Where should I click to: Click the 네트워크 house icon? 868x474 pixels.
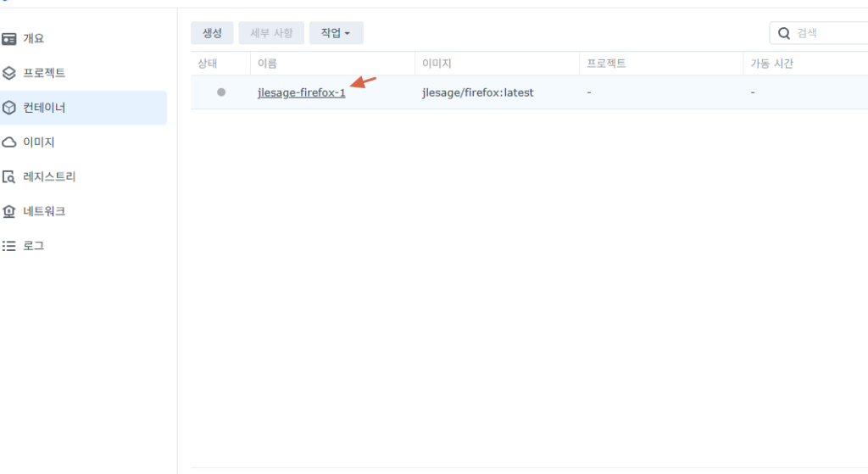[9, 211]
